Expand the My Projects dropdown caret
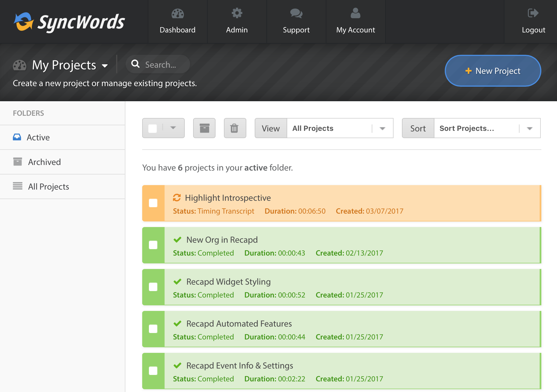The width and height of the screenshot is (557, 392). [105, 66]
